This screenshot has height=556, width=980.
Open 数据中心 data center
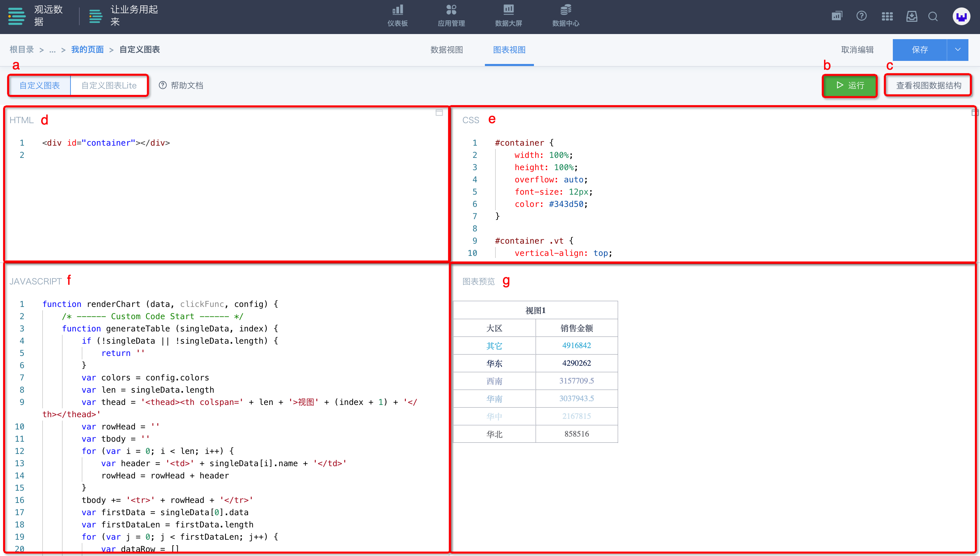pyautogui.click(x=566, y=16)
